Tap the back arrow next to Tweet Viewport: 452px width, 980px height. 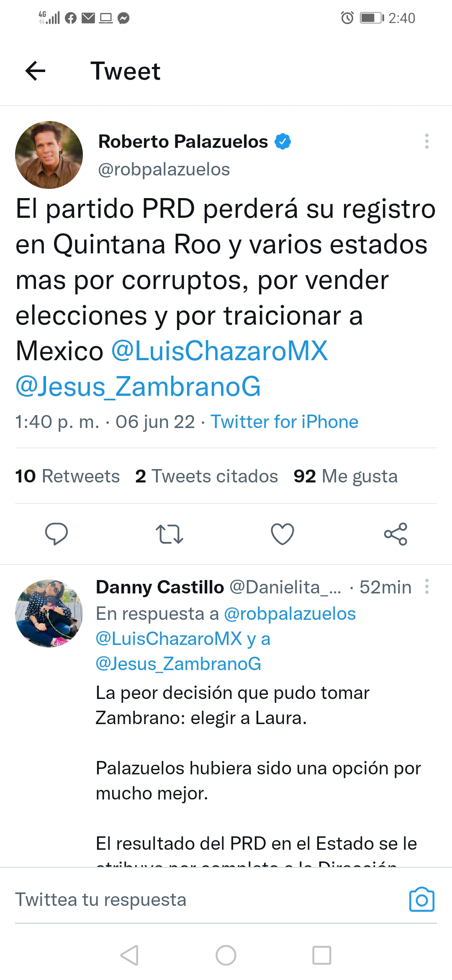(35, 71)
